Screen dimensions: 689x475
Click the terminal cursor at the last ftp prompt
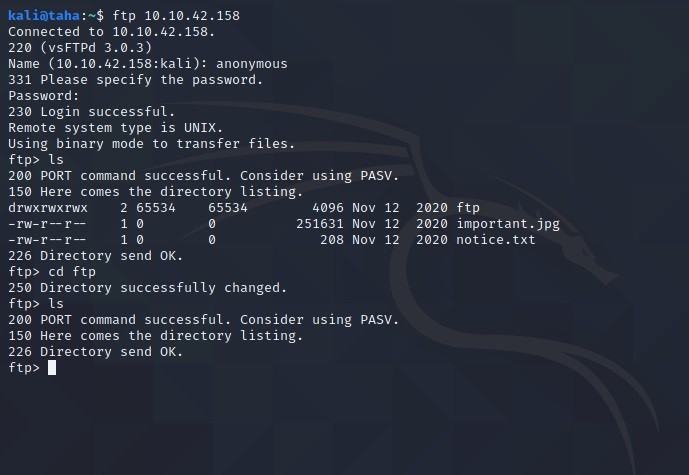point(52,368)
